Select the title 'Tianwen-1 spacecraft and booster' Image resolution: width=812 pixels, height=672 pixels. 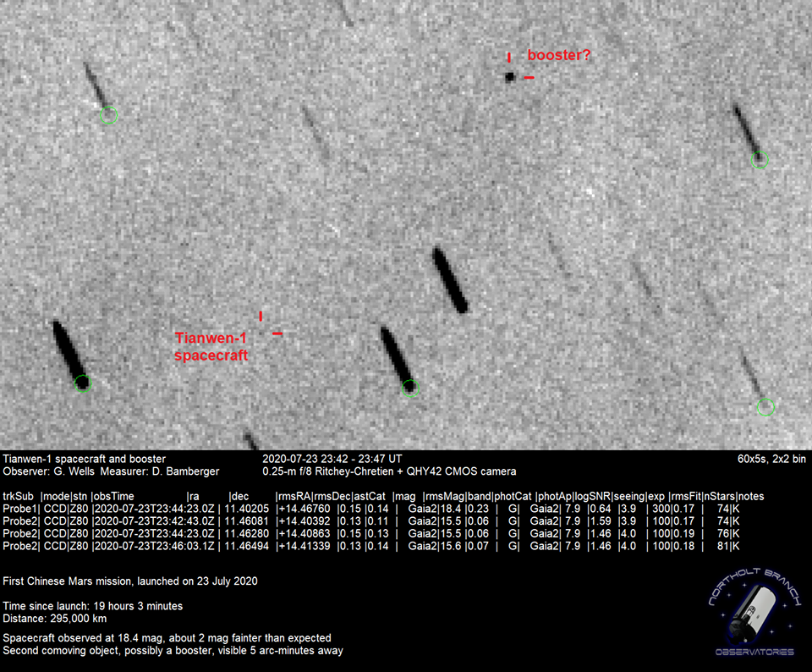click(85, 459)
